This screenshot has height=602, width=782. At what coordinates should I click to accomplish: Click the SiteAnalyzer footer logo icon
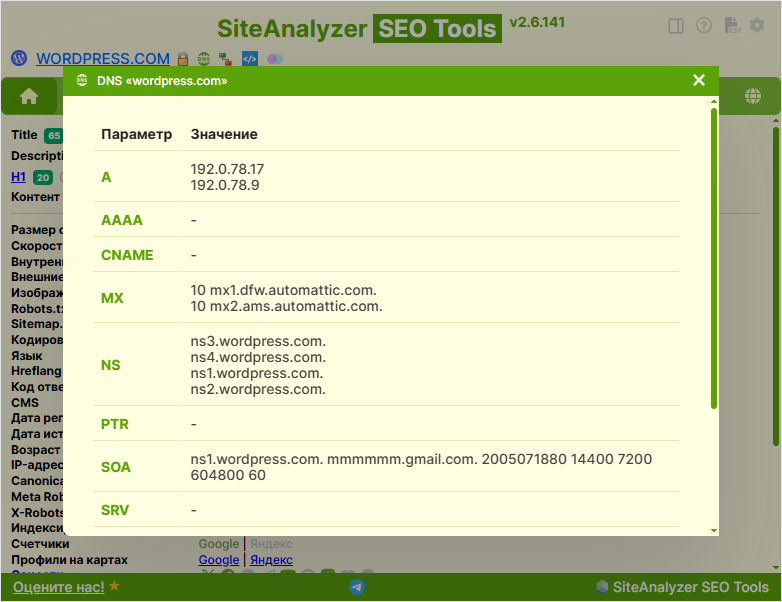(x=602, y=587)
